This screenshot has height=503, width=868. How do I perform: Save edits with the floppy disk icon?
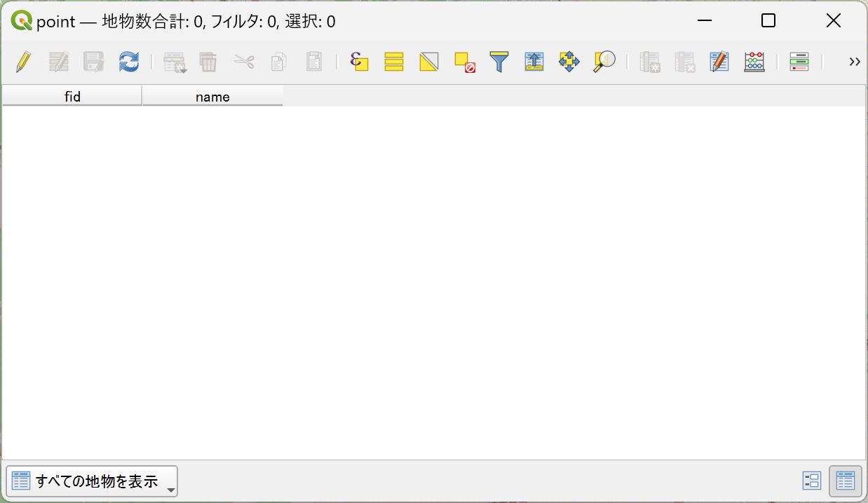(93, 62)
